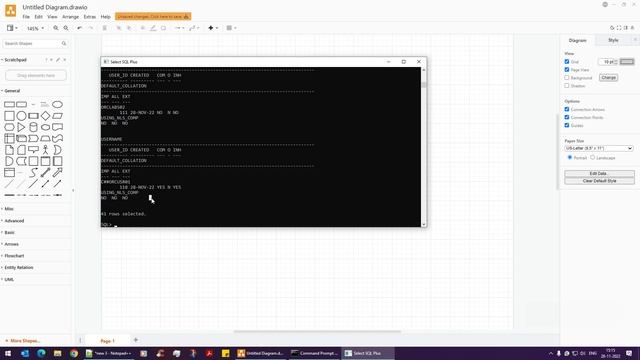The width and height of the screenshot is (640, 360).
Task: Enable the Background checkbox
Action: [x=567, y=78]
